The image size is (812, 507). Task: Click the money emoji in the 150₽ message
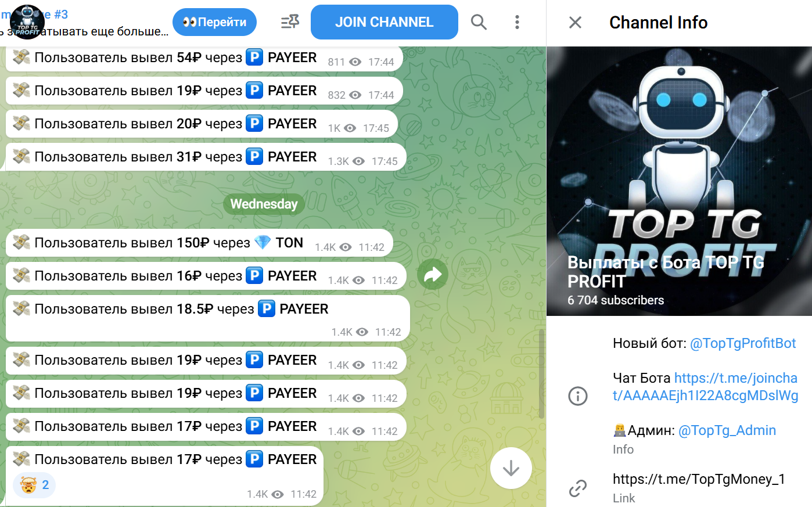tap(21, 243)
